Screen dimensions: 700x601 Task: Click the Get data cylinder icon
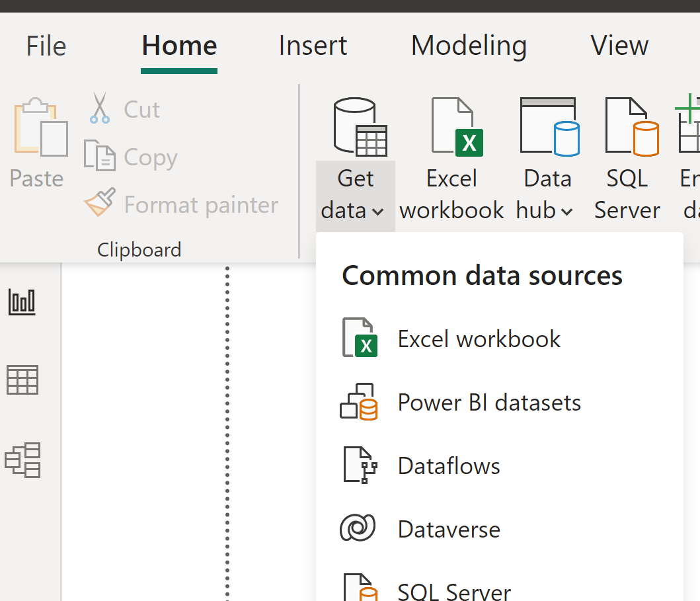pyautogui.click(x=360, y=126)
